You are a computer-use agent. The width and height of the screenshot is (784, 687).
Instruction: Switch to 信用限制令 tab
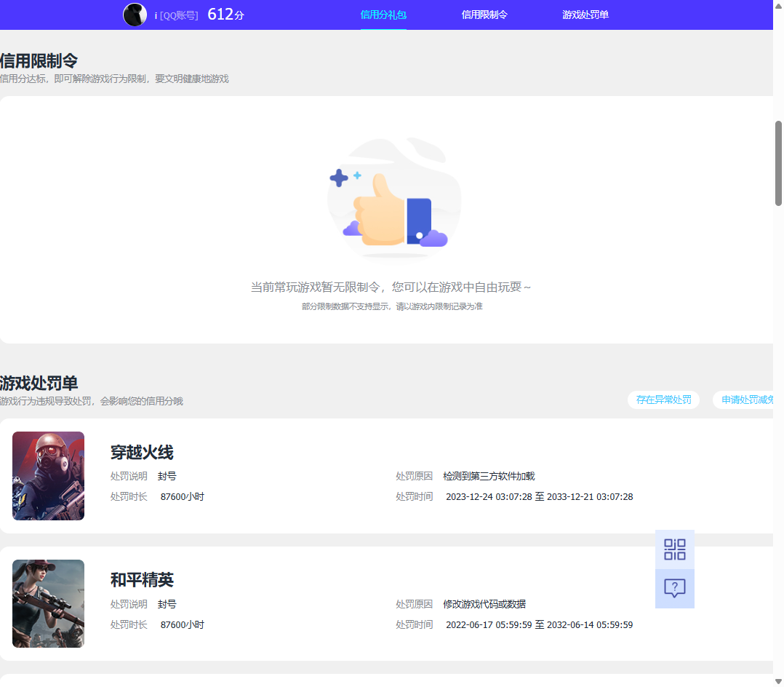pos(484,15)
